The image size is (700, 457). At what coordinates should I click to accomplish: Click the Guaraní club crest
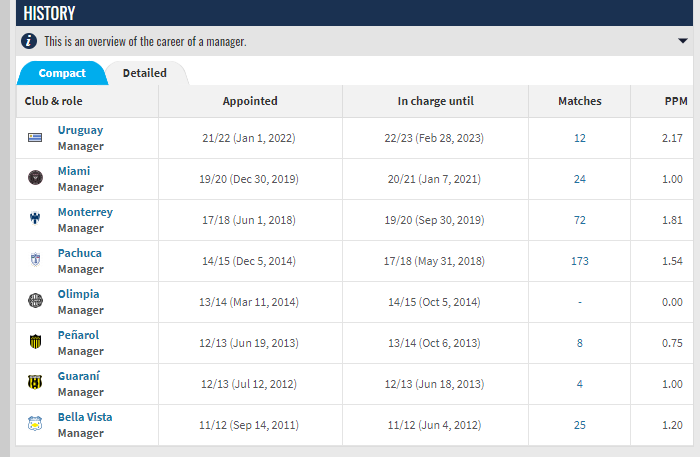coord(35,382)
